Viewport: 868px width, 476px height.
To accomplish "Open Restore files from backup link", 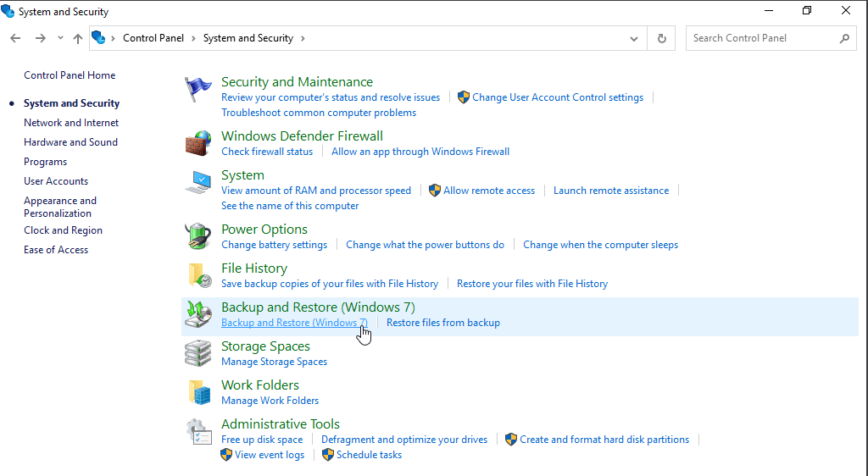I will click(x=442, y=323).
